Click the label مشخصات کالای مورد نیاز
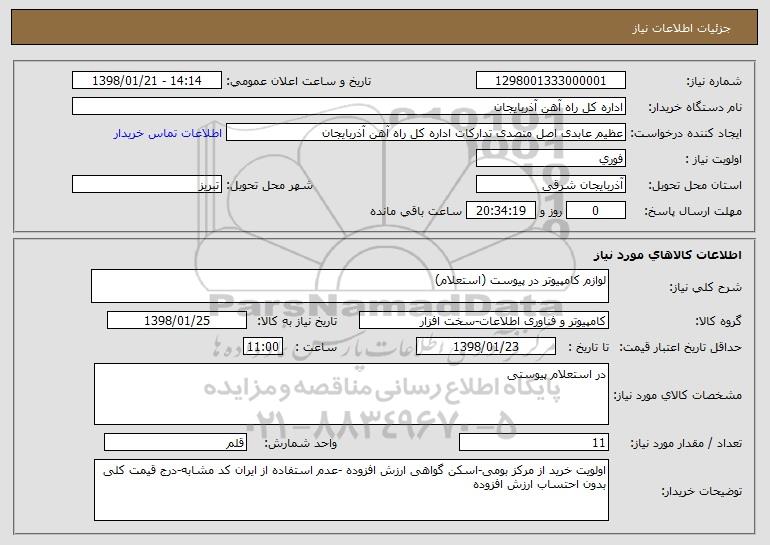Viewport: 770px width, 545px height. 678,395
